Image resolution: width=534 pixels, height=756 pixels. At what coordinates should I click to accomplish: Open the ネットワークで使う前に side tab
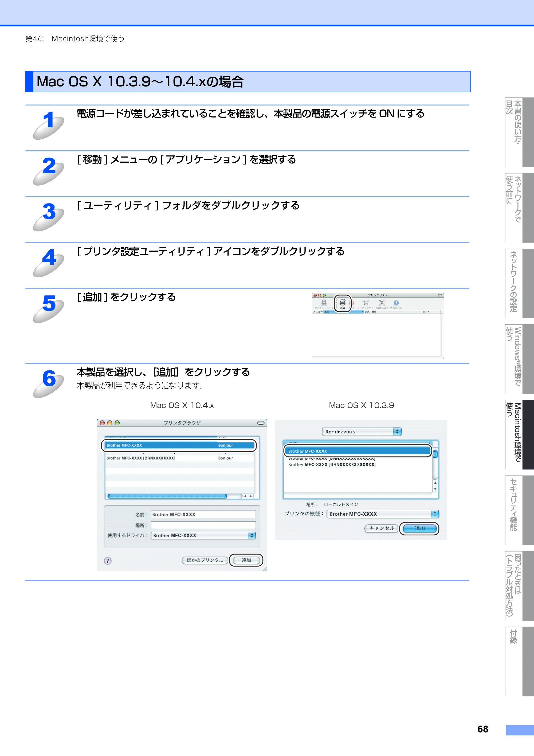point(519,208)
